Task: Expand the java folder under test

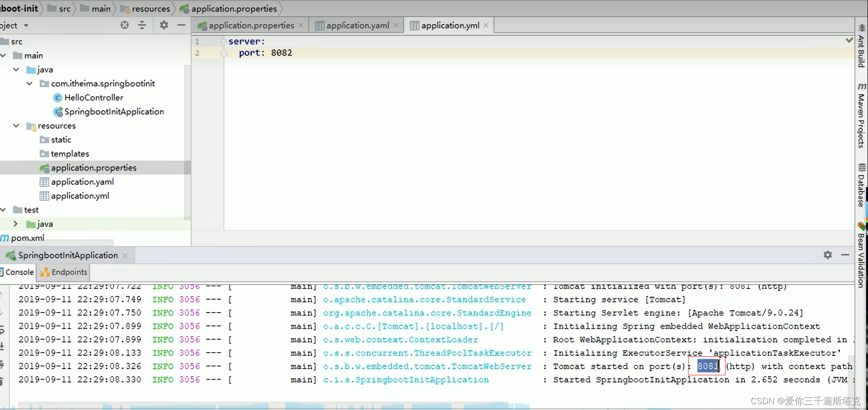Action: pos(16,224)
